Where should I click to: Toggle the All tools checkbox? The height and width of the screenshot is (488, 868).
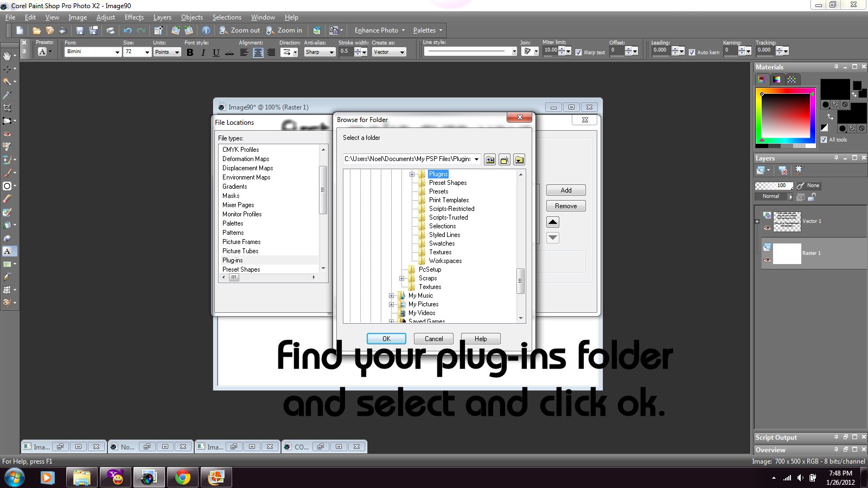(824, 140)
